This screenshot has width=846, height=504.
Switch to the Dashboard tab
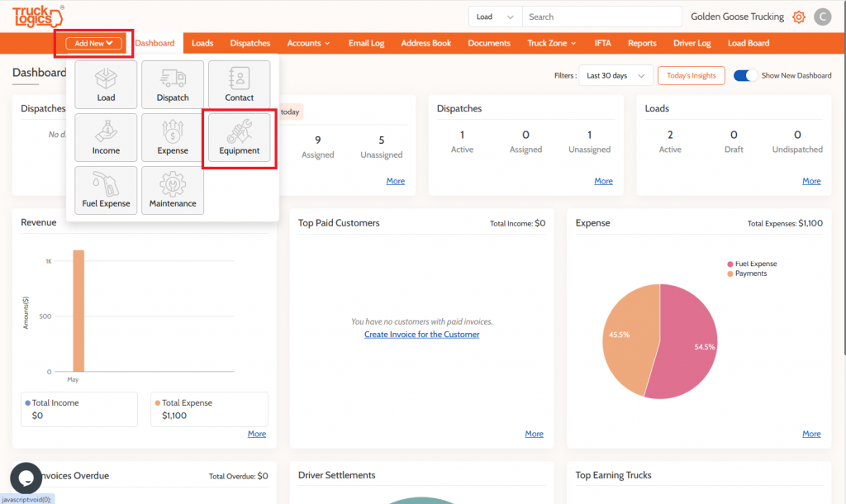154,43
